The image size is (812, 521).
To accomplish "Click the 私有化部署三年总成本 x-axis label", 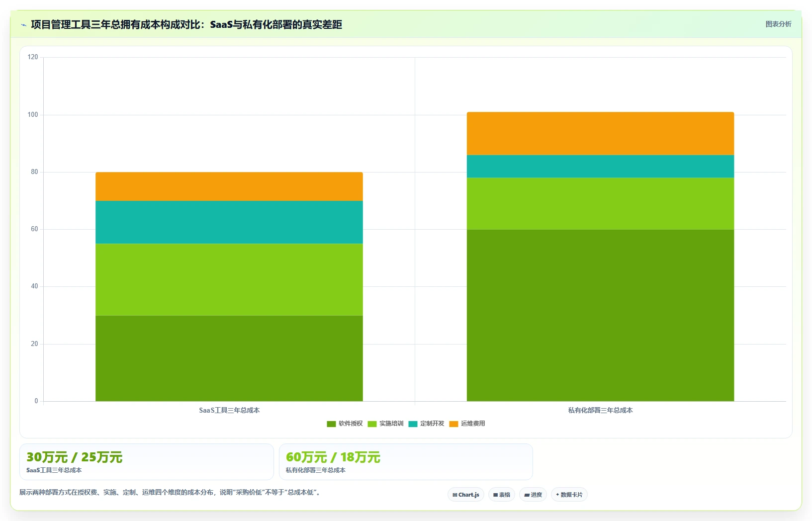I will (x=600, y=410).
